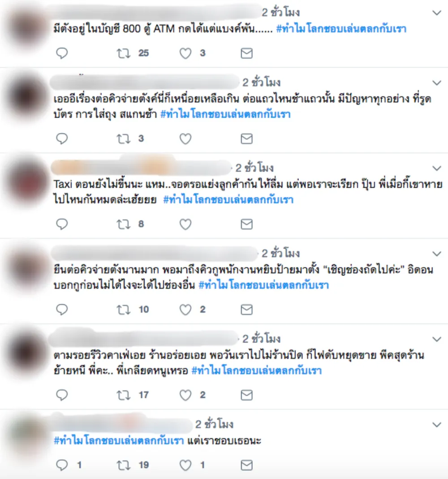
Task: Share the Taxi tweet by message envelope
Action: click(x=247, y=224)
